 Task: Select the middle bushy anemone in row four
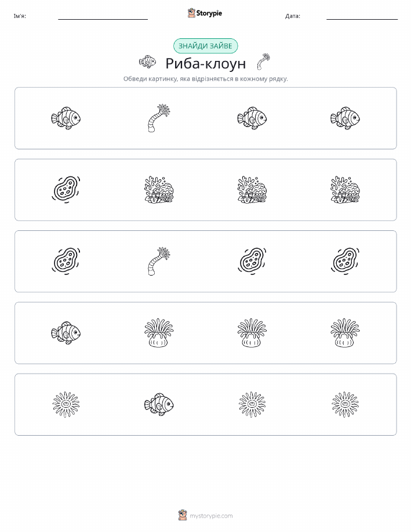click(x=252, y=333)
